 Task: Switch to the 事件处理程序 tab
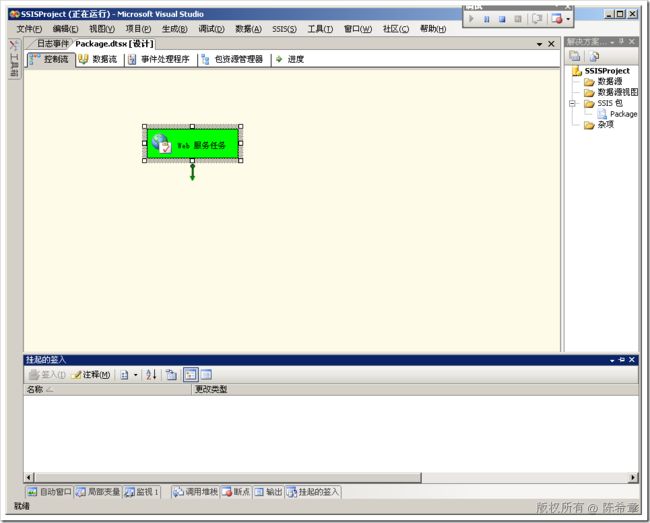click(159, 59)
